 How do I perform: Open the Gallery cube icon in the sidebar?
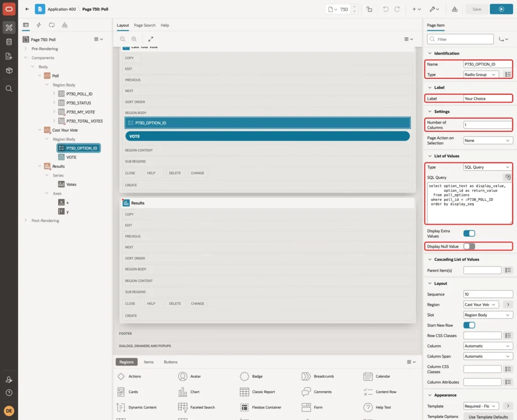click(9, 71)
